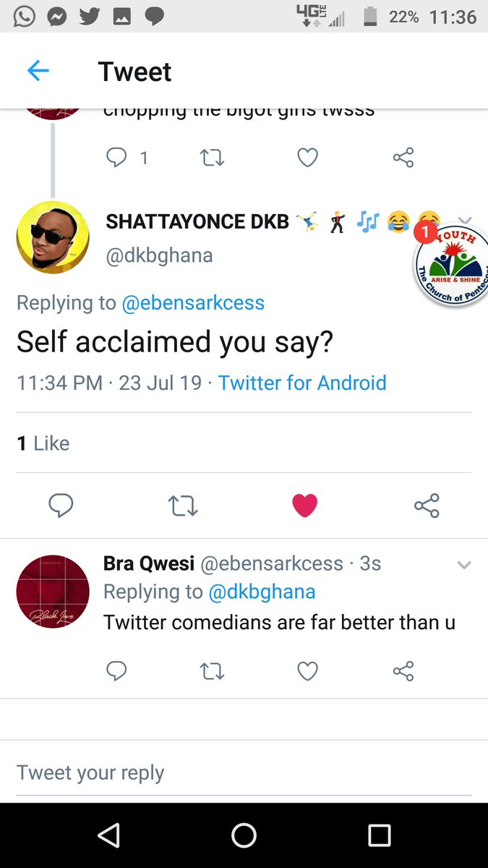Retweet Bra Qwesi's reply
Screen dimensions: 488x868
pyautogui.click(x=212, y=671)
